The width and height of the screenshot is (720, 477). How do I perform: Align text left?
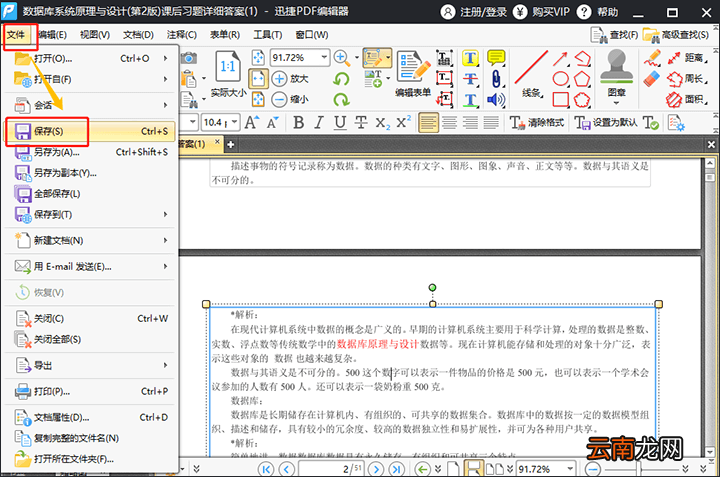click(428, 123)
